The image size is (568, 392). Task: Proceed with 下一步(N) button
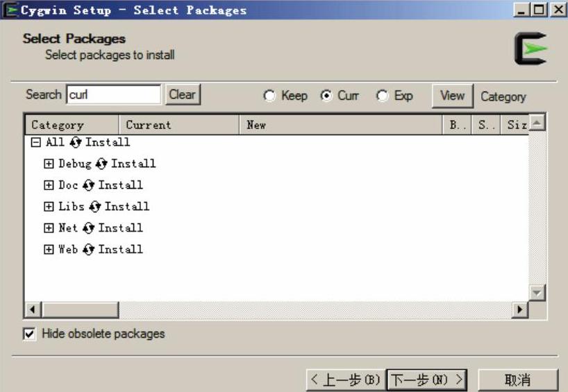click(x=427, y=380)
